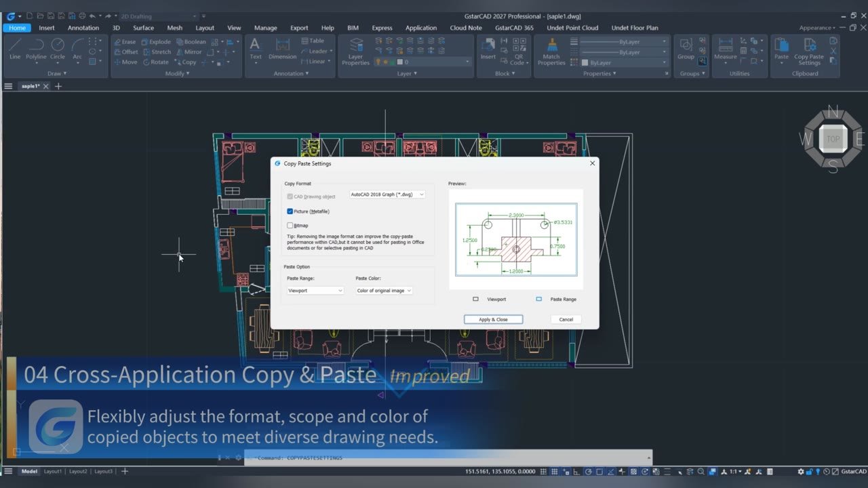Open the Mesh ribbon tab

(174, 28)
